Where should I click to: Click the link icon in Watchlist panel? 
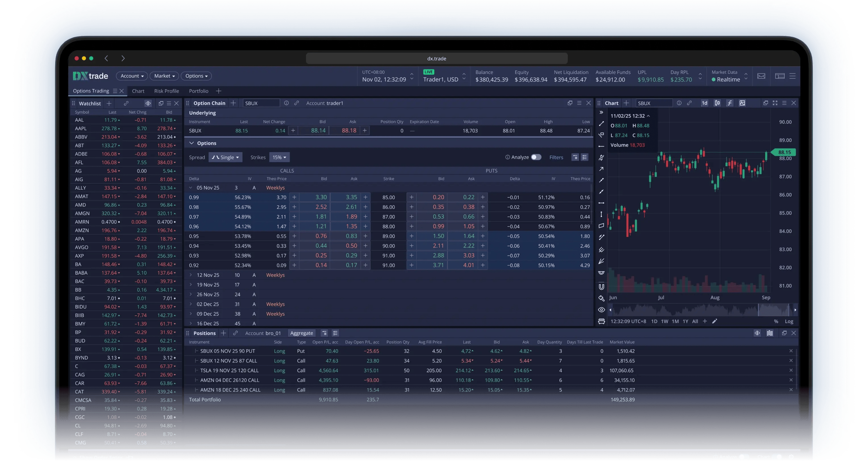[126, 103]
